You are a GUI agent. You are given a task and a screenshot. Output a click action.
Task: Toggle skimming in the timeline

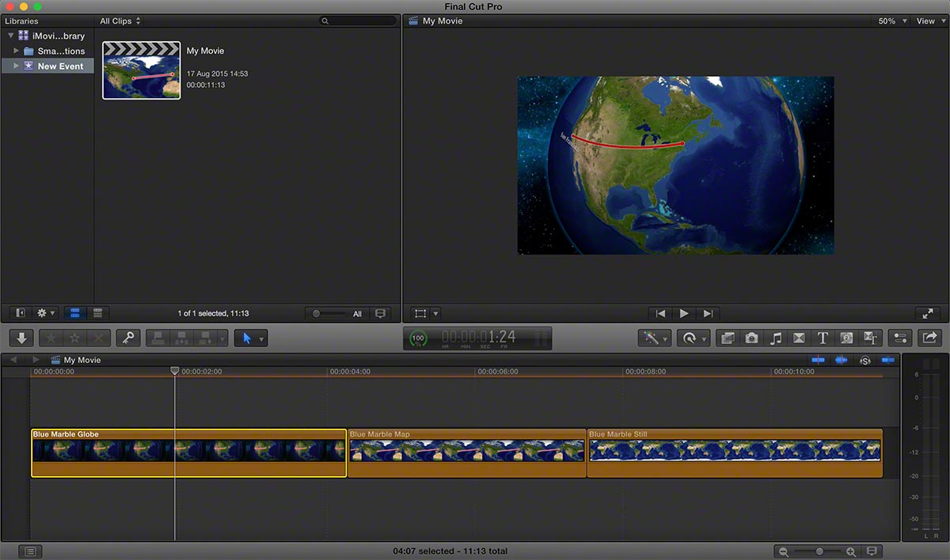(x=819, y=360)
